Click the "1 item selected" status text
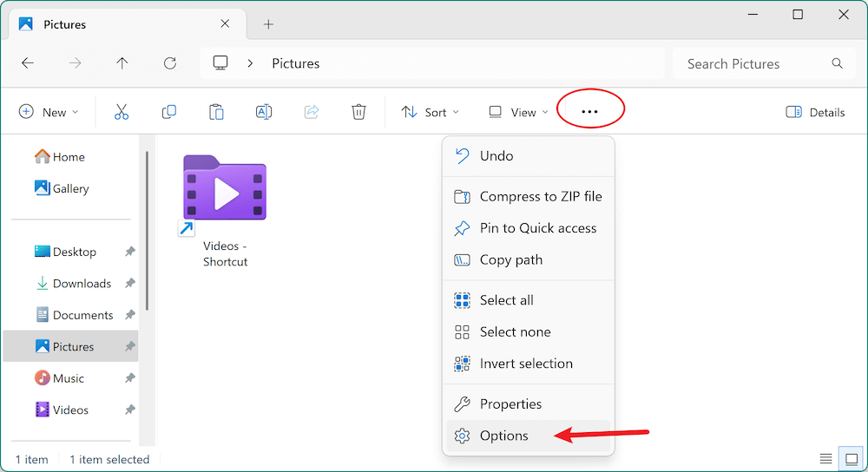The height and width of the screenshot is (472, 868). (109, 459)
